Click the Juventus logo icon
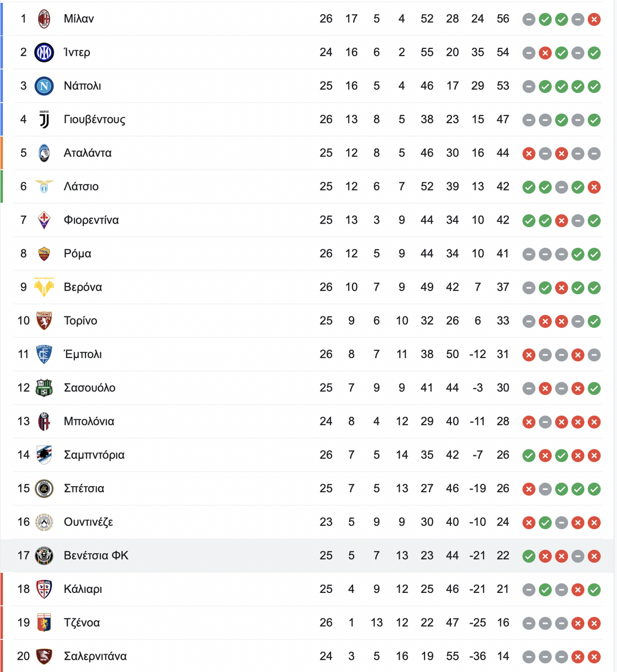The width and height of the screenshot is (617, 672). (44, 120)
